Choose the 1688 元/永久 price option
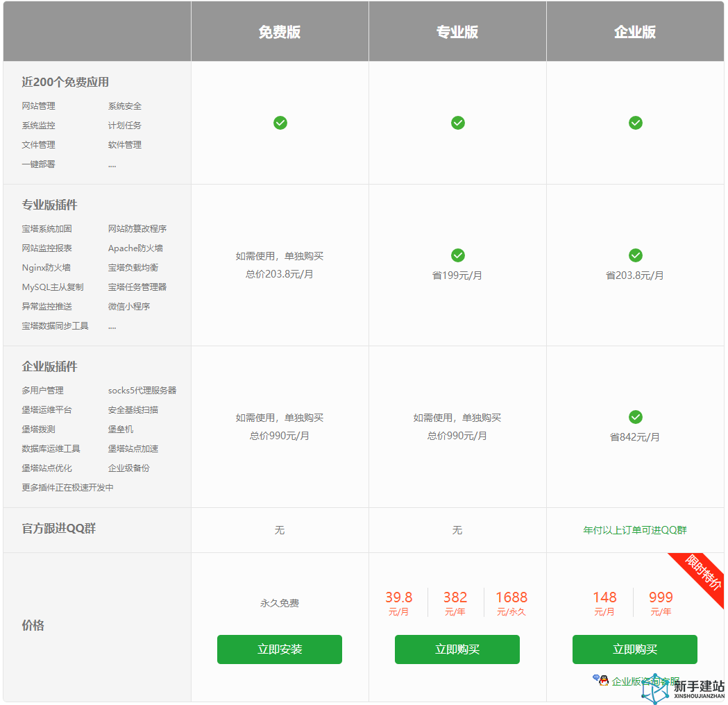Screen dimensions: 728x705 511,603
